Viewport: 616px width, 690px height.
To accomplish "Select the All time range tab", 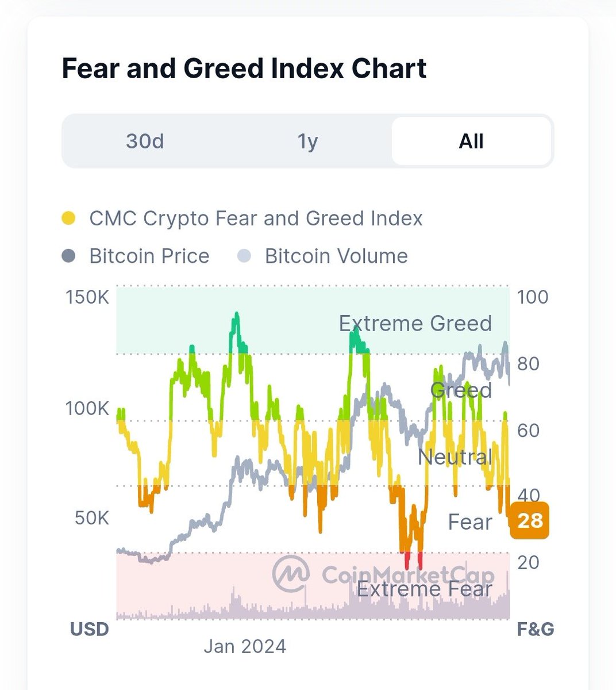I will coord(471,141).
